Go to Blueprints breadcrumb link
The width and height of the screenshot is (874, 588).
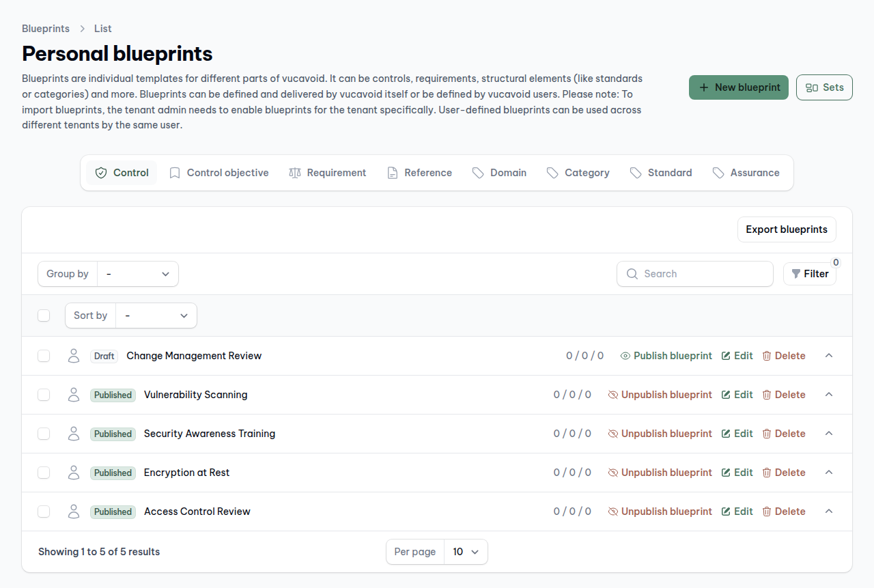click(46, 29)
